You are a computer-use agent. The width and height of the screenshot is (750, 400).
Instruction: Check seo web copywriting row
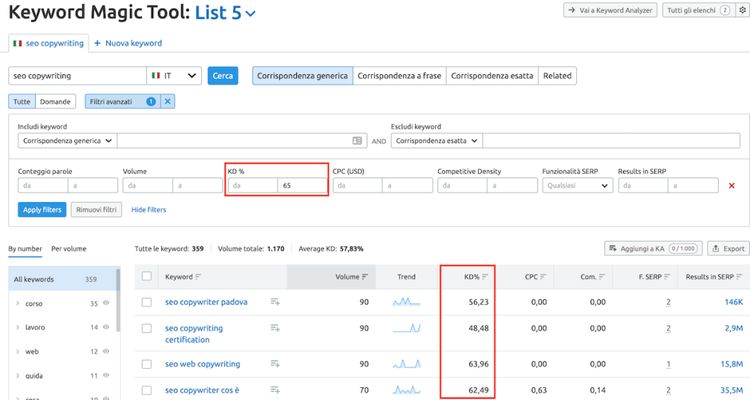pos(147,364)
